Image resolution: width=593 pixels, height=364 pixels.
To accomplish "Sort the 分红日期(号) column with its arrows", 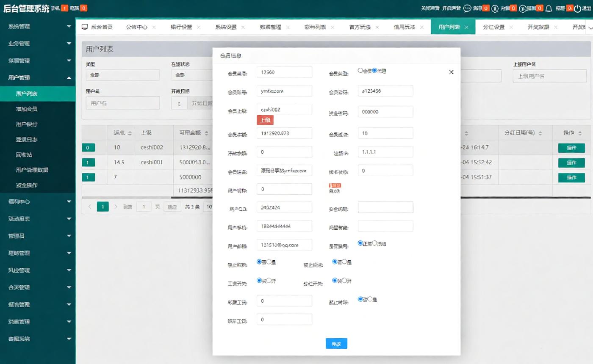I will coord(540,133).
